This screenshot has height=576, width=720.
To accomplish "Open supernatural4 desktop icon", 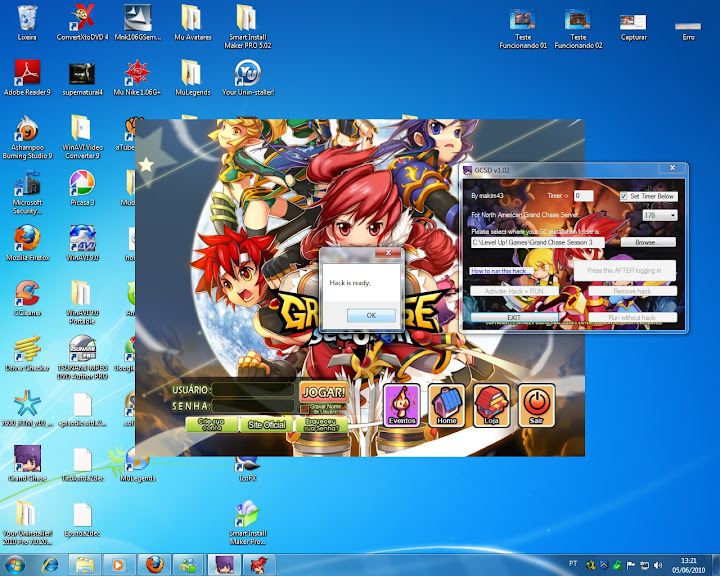I will [x=82, y=78].
